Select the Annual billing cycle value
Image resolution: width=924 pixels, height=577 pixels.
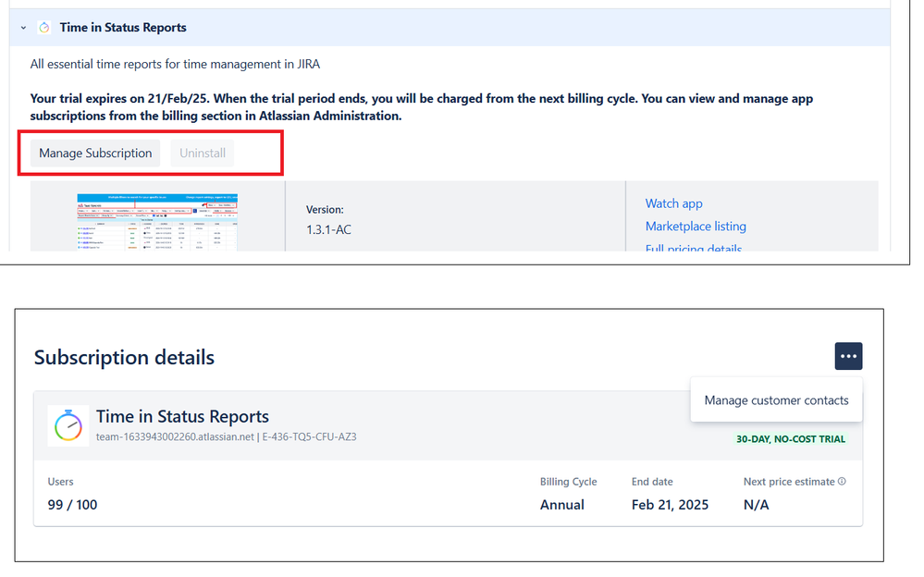pos(562,505)
